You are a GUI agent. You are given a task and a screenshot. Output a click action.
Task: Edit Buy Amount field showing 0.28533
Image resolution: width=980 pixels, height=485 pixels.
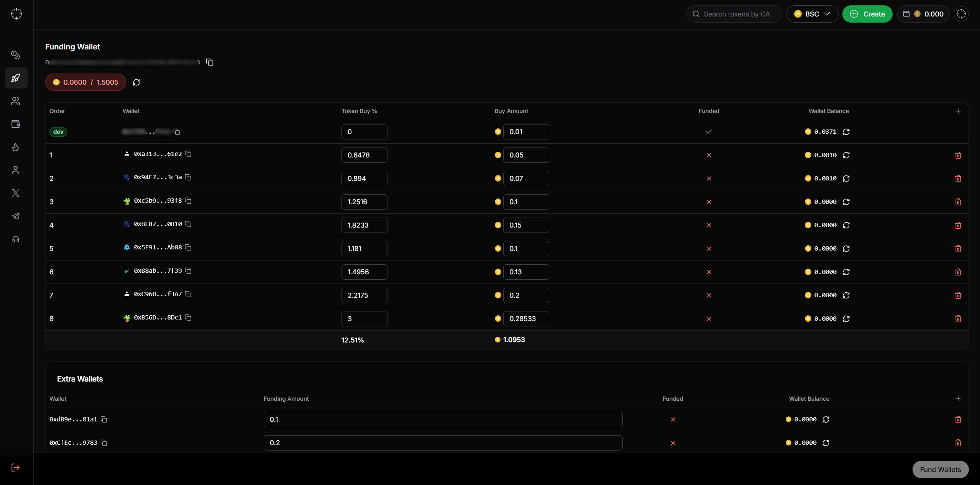point(525,319)
